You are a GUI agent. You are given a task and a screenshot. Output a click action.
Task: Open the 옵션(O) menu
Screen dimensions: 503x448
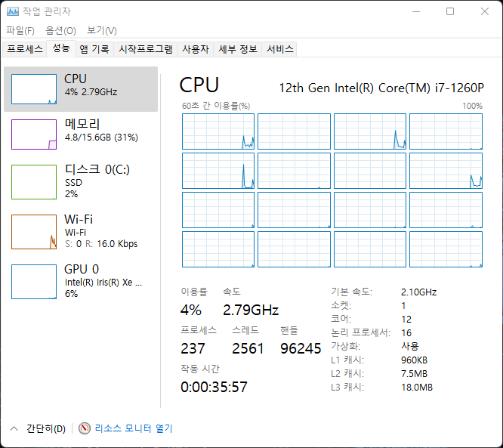(x=60, y=31)
